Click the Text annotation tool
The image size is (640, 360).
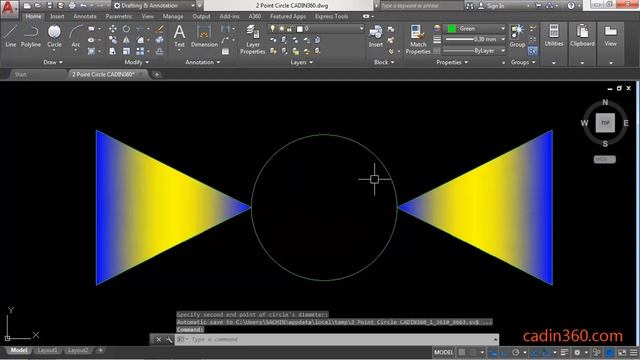click(179, 36)
